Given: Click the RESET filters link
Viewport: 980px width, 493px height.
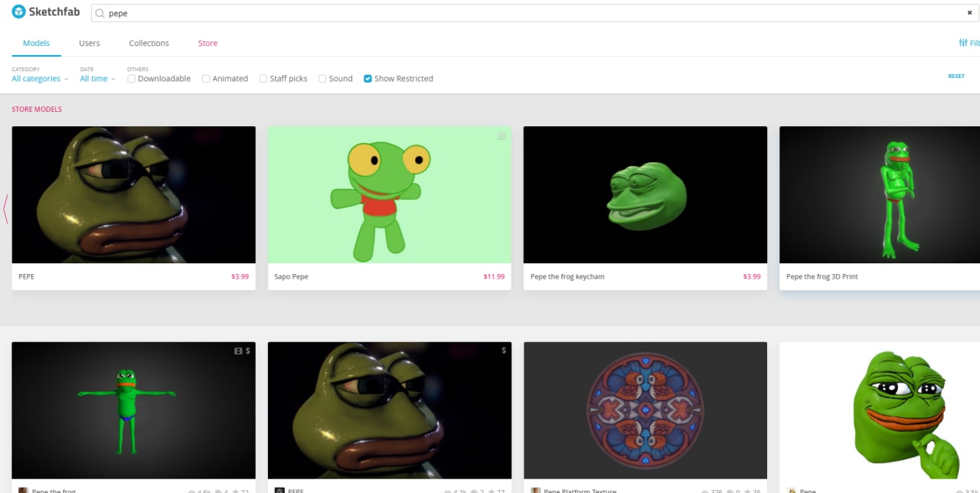Looking at the screenshot, I should point(956,77).
